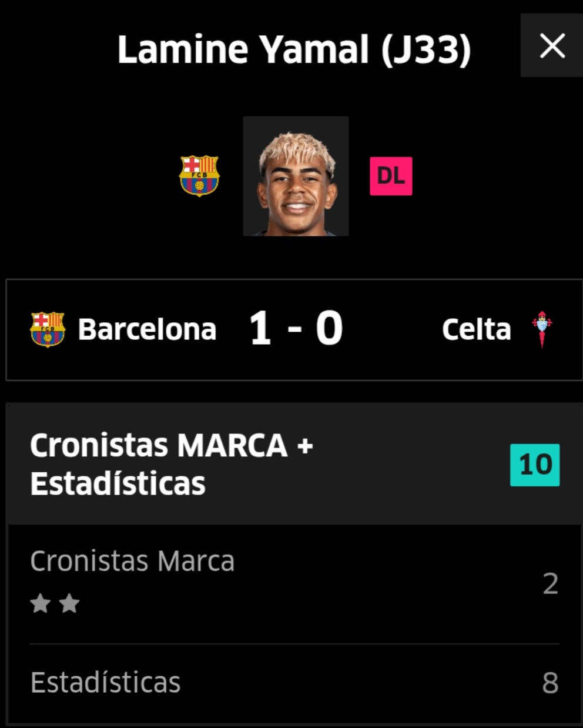The width and height of the screenshot is (583, 728).
Task: Click the Celta crest in the score row
Action: coord(541,329)
